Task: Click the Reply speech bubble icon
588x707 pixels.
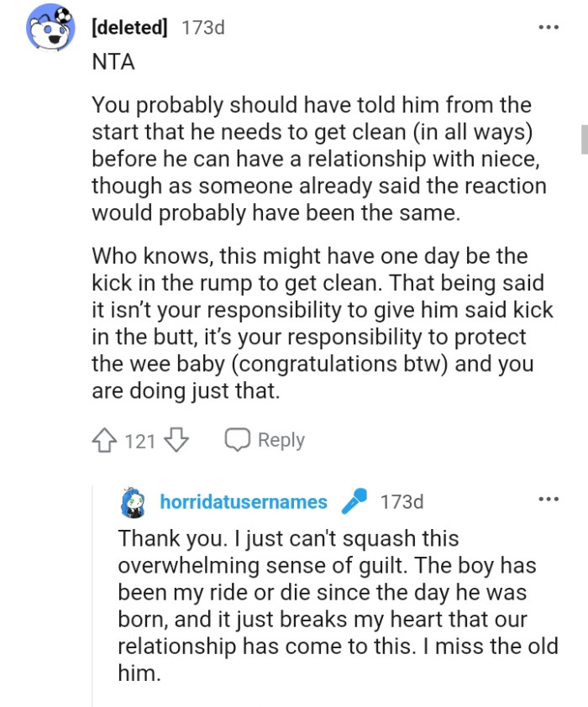Action: pyautogui.click(x=240, y=439)
